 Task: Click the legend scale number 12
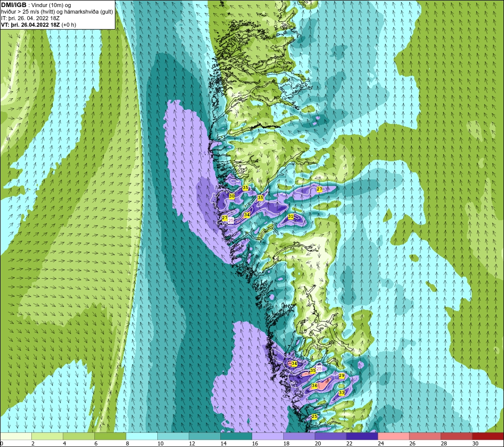click(x=192, y=443)
